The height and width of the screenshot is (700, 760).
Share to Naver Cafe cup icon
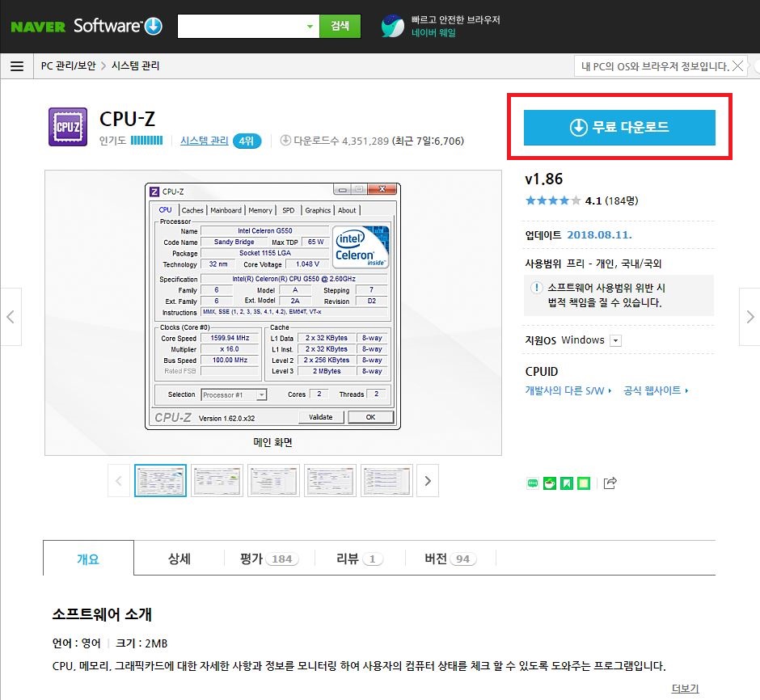pyautogui.click(x=550, y=483)
